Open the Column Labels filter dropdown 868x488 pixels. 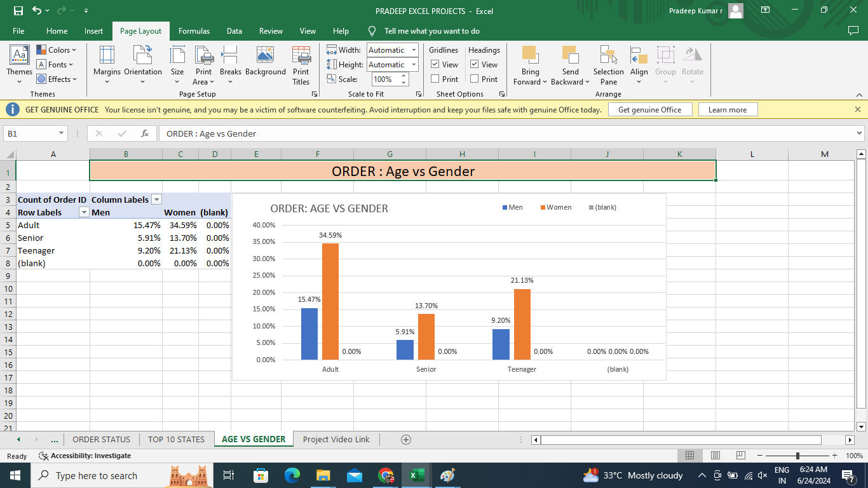(157, 200)
